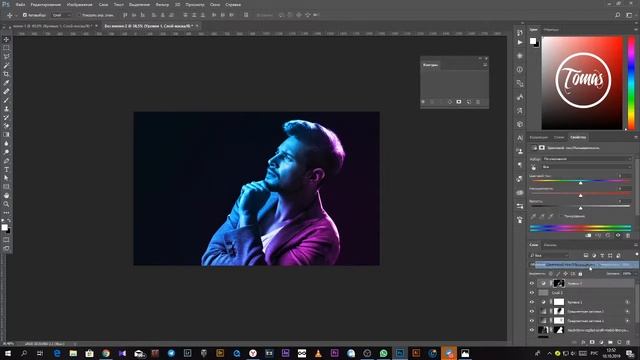Open the Layers panel flyout menu
This screenshot has width=640, height=360.
point(636,245)
